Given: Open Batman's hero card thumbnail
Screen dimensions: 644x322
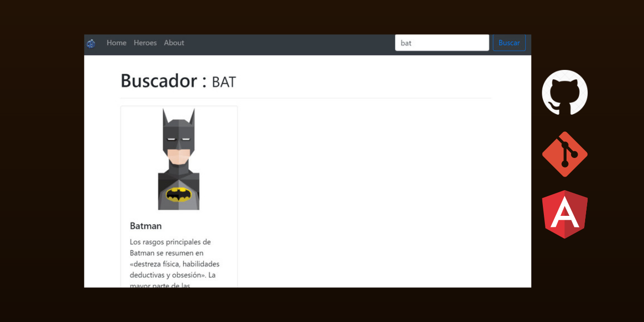Looking at the screenshot, I should click(179, 158).
